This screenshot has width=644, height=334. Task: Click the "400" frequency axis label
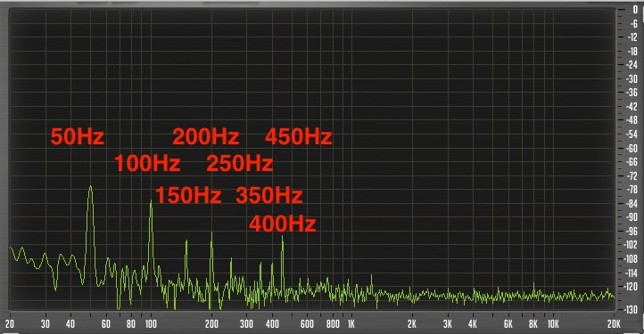272,324
